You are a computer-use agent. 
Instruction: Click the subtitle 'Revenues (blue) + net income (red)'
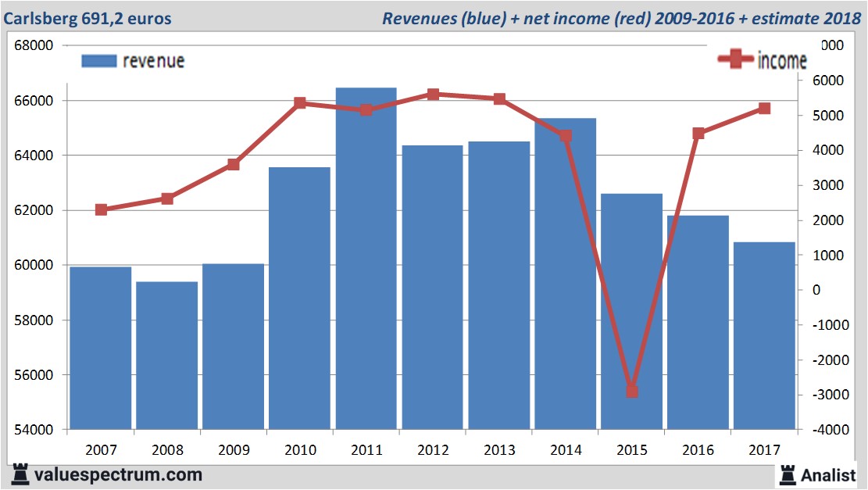(x=516, y=18)
